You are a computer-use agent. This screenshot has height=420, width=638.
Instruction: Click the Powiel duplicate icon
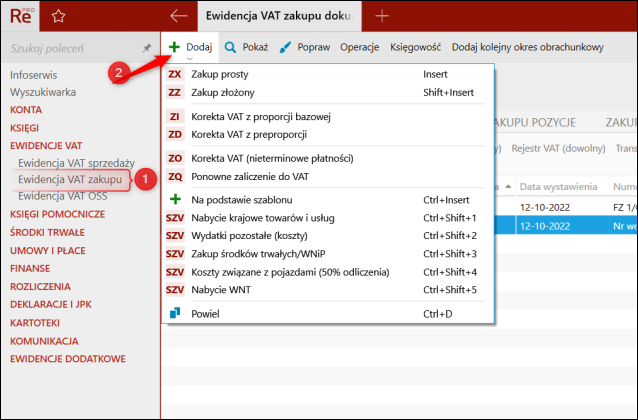click(174, 313)
